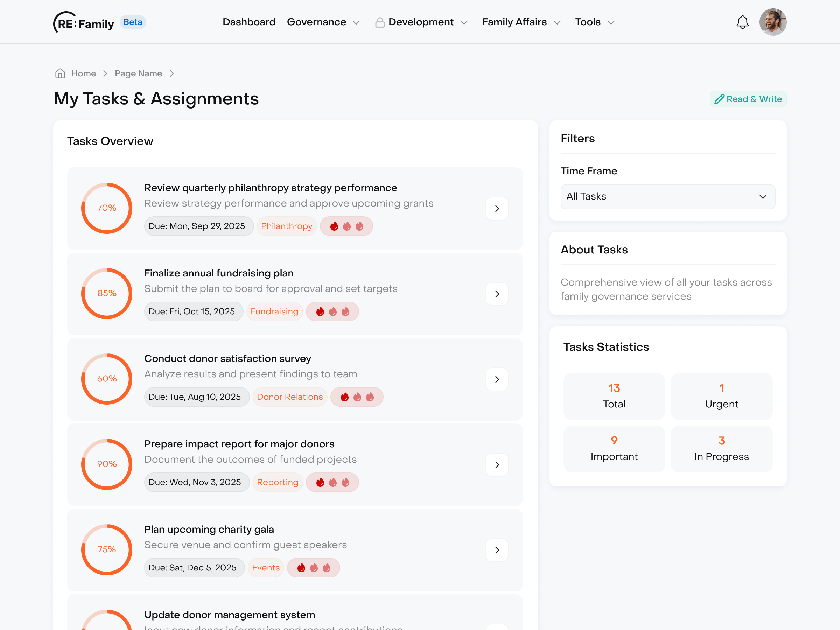The height and width of the screenshot is (630, 840).
Task: Click the Read & Write button
Action: point(748,99)
